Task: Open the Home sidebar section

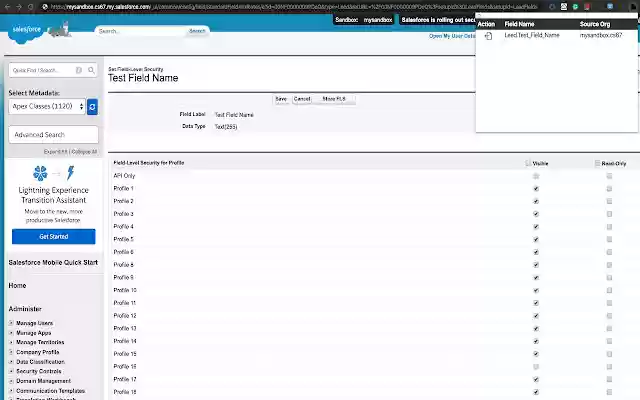Action: [17, 286]
